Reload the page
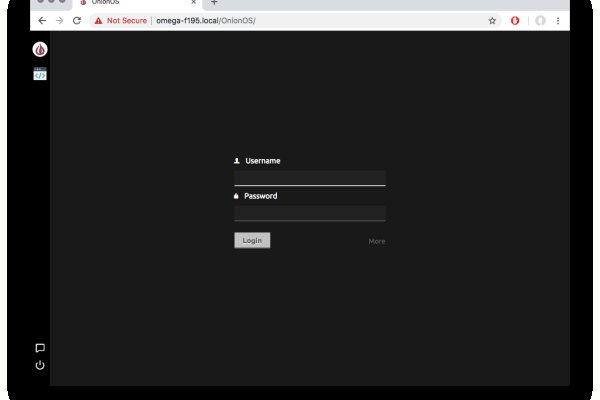The height and width of the screenshot is (400, 600). click(76, 20)
